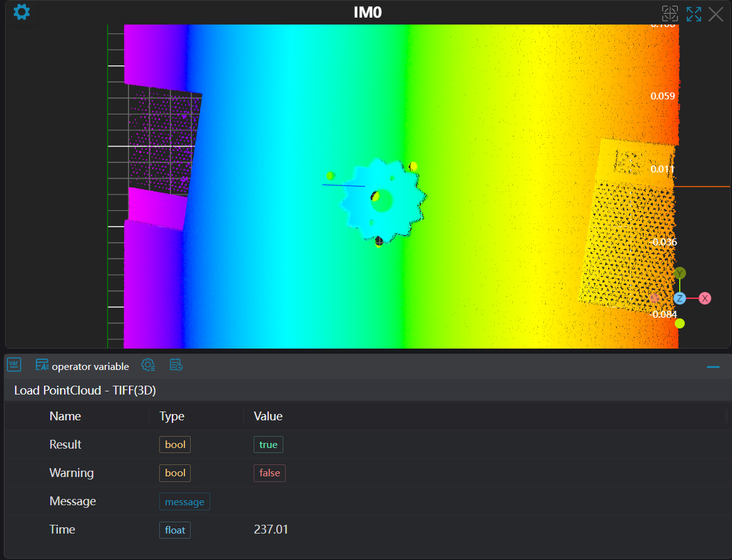Select the Time row float badge

[x=175, y=530]
